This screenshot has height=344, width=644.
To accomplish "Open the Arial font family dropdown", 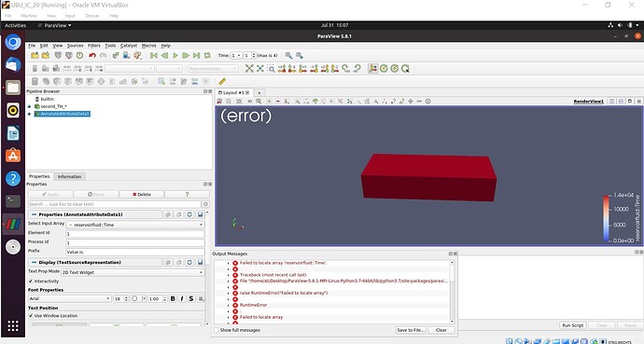I will pyautogui.click(x=69, y=298).
